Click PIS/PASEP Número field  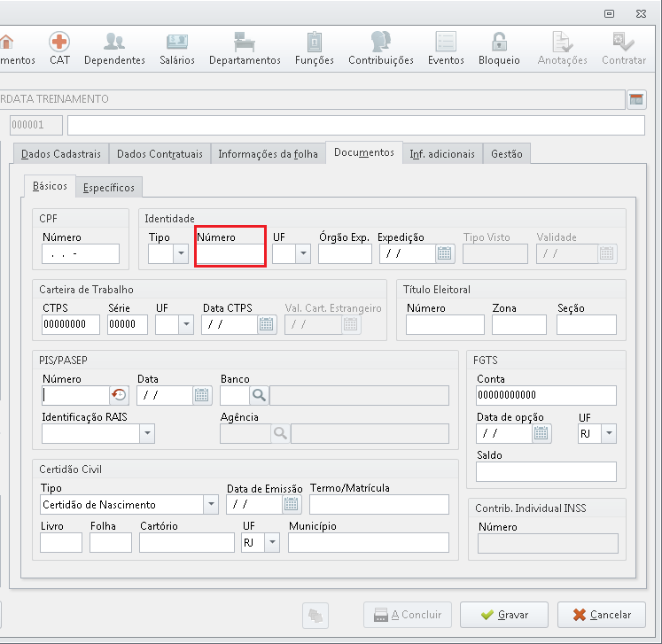coord(75,395)
